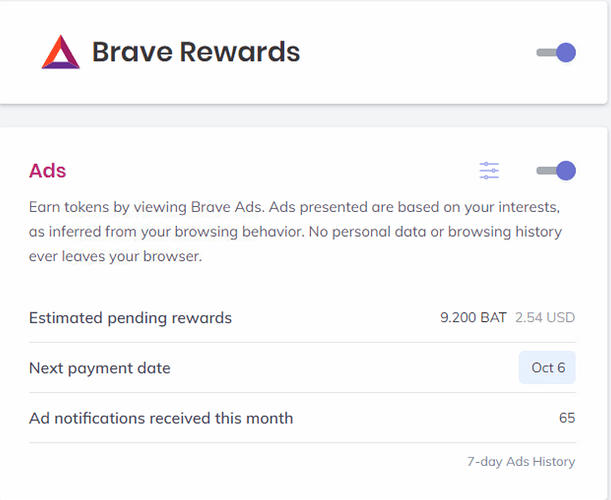Click the Brave Rewards triangle logo
Screen dimensions: 611x500
60,52
